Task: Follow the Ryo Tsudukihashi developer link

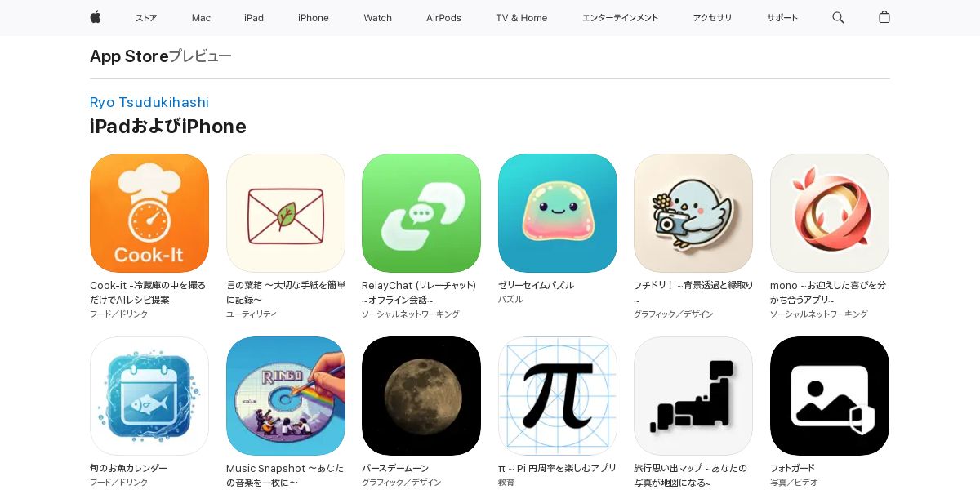Action: (x=149, y=102)
